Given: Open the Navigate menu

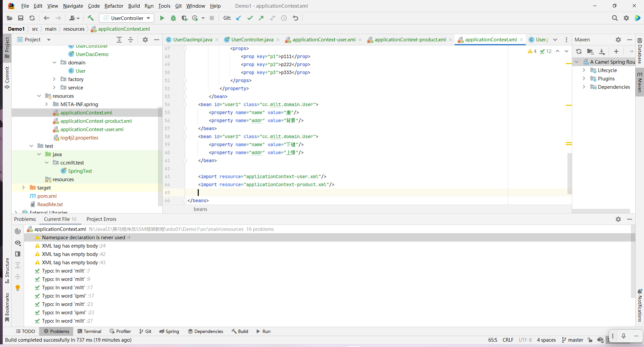Looking at the screenshot, I should pyautogui.click(x=73, y=6).
